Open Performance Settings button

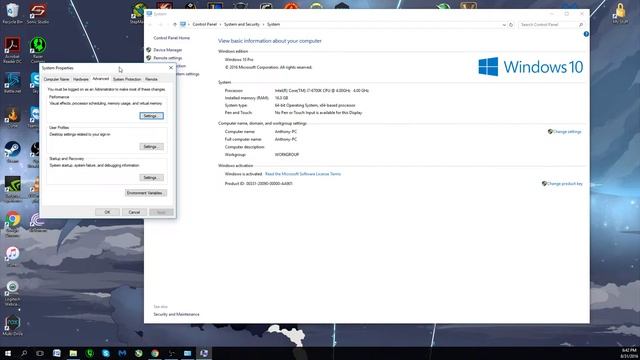click(151, 116)
